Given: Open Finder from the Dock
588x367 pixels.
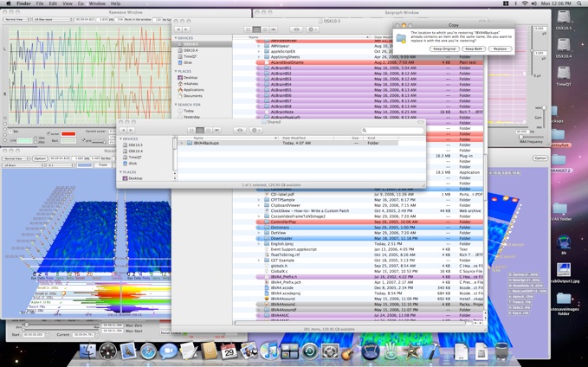Looking at the screenshot, I should tap(87, 351).
